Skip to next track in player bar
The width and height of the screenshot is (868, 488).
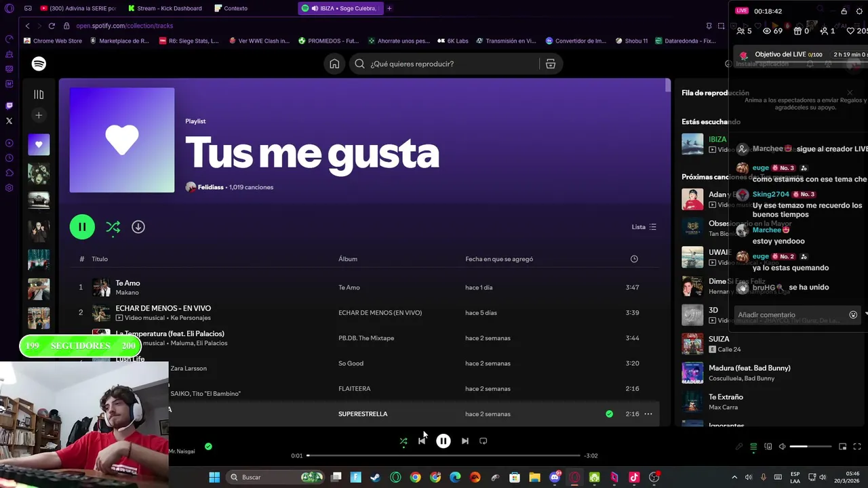(x=465, y=441)
